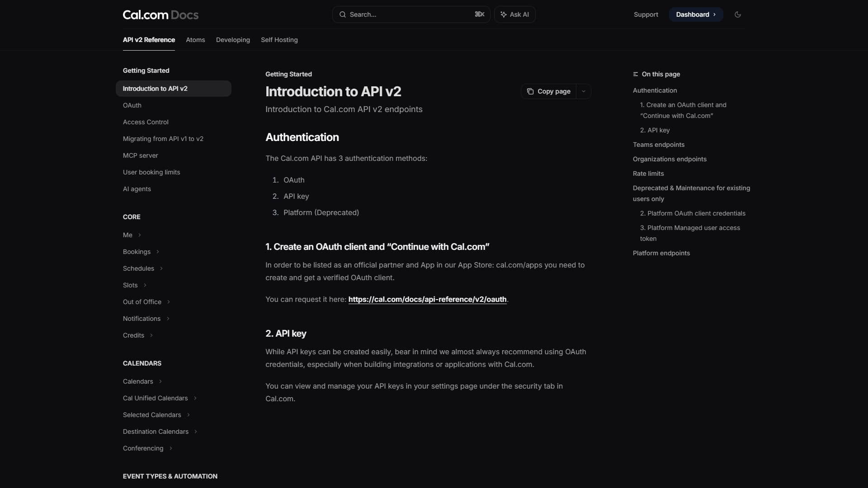Click the Copy page button
This screenshot has height=488, width=868.
(x=549, y=91)
